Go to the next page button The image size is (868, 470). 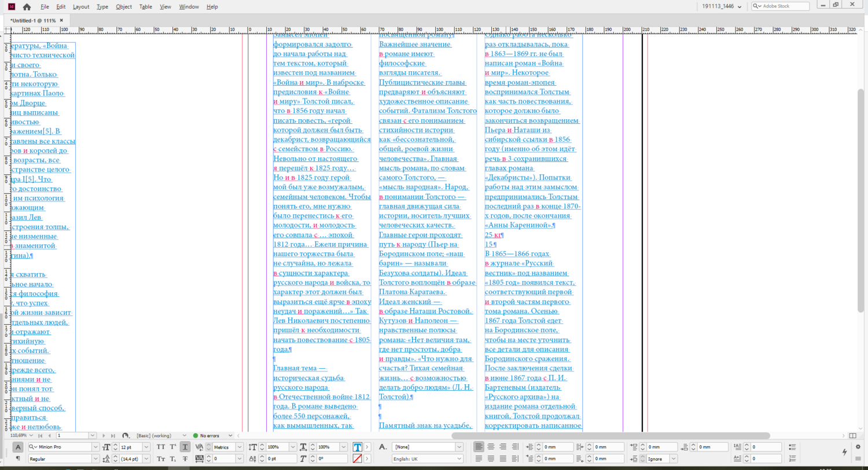(103, 435)
